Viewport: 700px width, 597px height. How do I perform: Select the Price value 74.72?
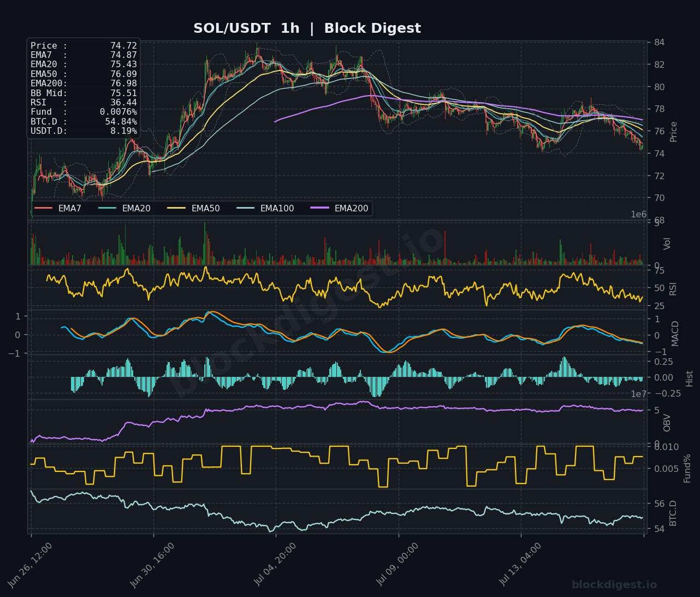123,46
